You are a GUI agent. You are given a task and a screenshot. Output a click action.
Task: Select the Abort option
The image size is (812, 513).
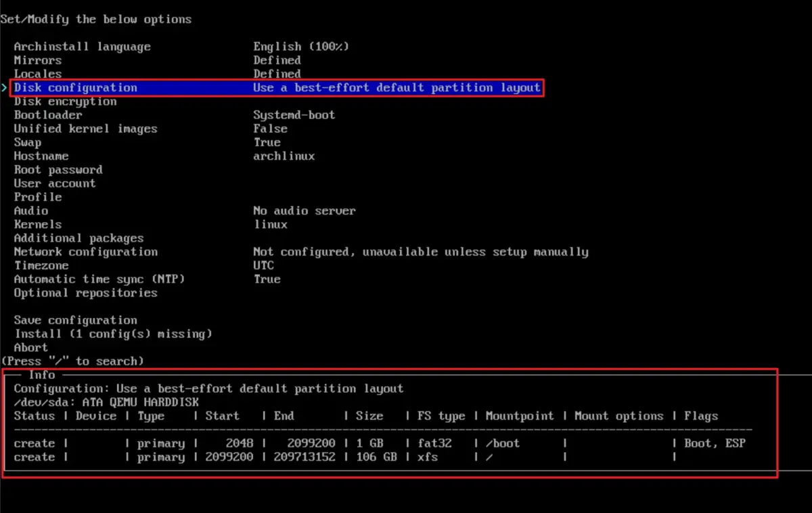30,347
